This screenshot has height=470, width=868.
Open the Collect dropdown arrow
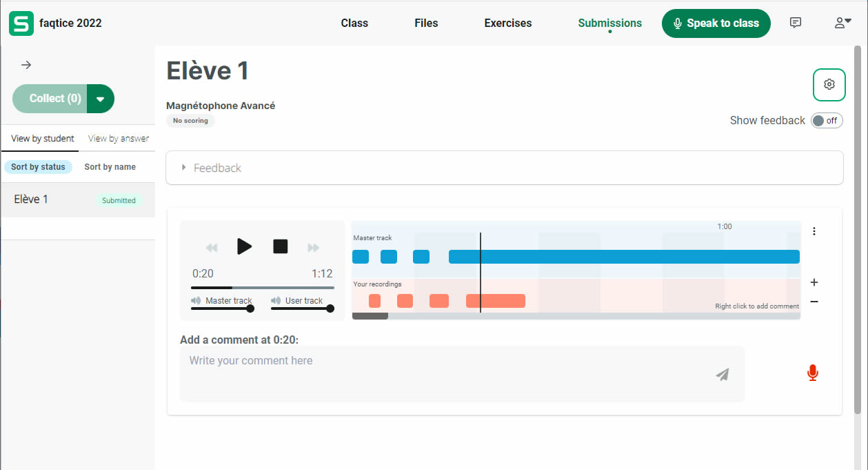pyautogui.click(x=101, y=99)
